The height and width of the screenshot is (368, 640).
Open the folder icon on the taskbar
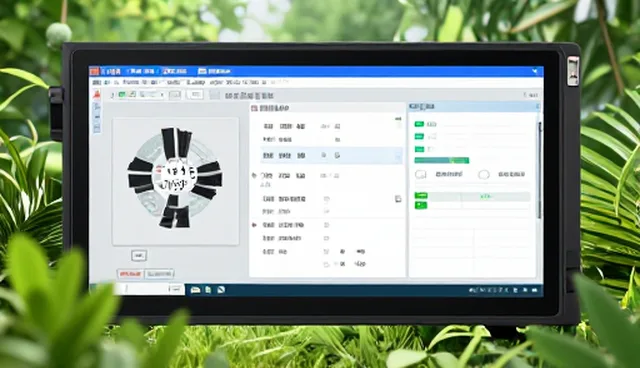coord(196,290)
